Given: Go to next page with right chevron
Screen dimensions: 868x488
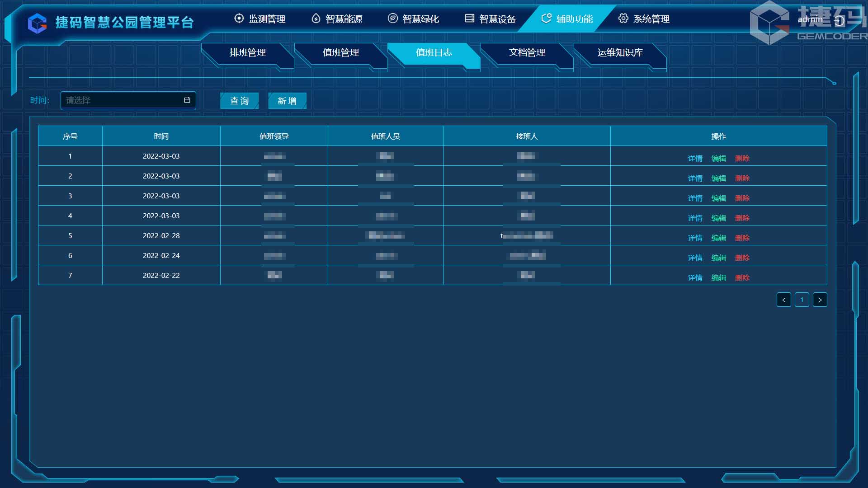Looking at the screenshot, I should click(x=820, y=300).
